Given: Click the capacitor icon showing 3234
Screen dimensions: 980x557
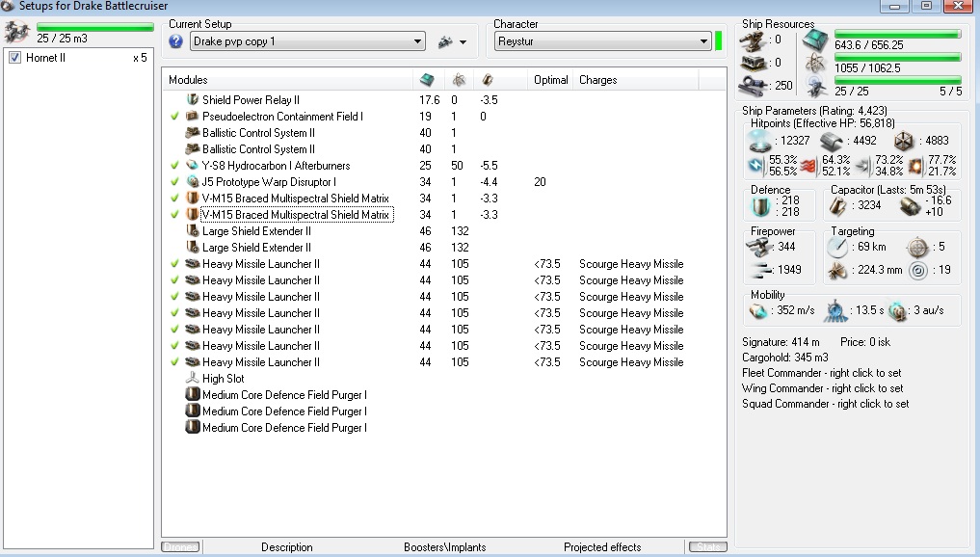Looking at the screenshot, I should pyautogui.click(x=837, y=205).
